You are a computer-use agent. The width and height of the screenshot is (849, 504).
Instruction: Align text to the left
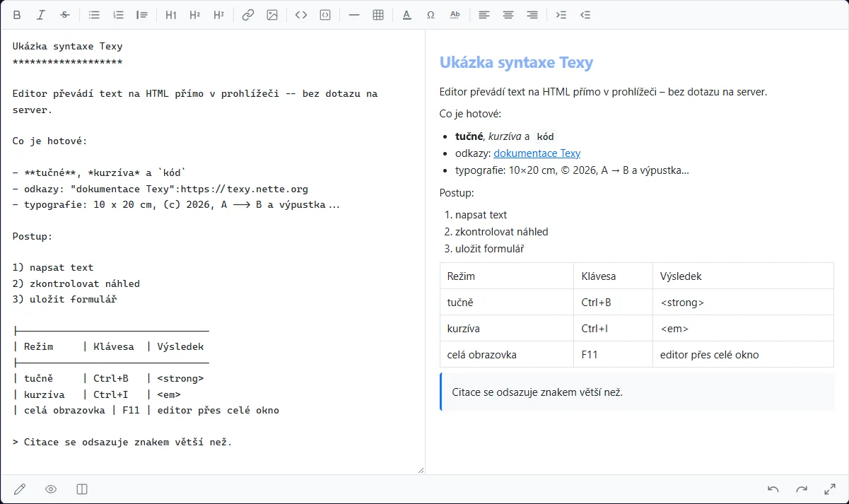click(x=484, y=15)
